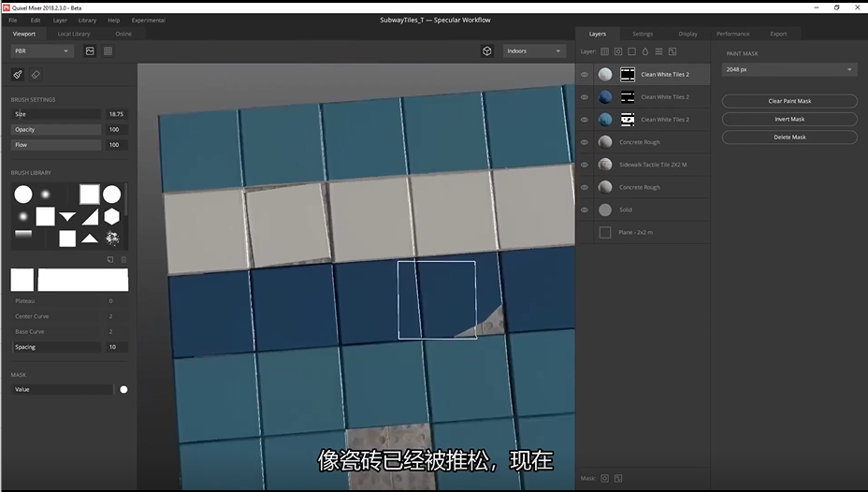Click the Spacing value field showing 10
The height and width of the screenshot is (492, 868).
pos(116,347)
